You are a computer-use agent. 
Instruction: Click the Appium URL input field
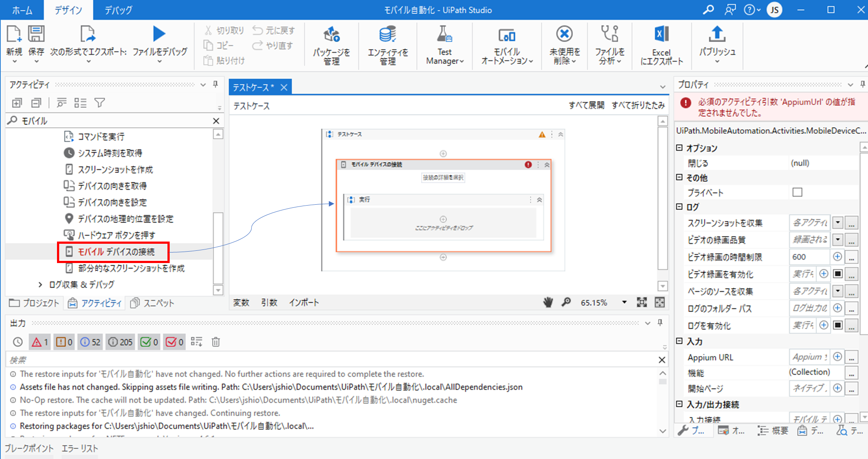(809, 357)
